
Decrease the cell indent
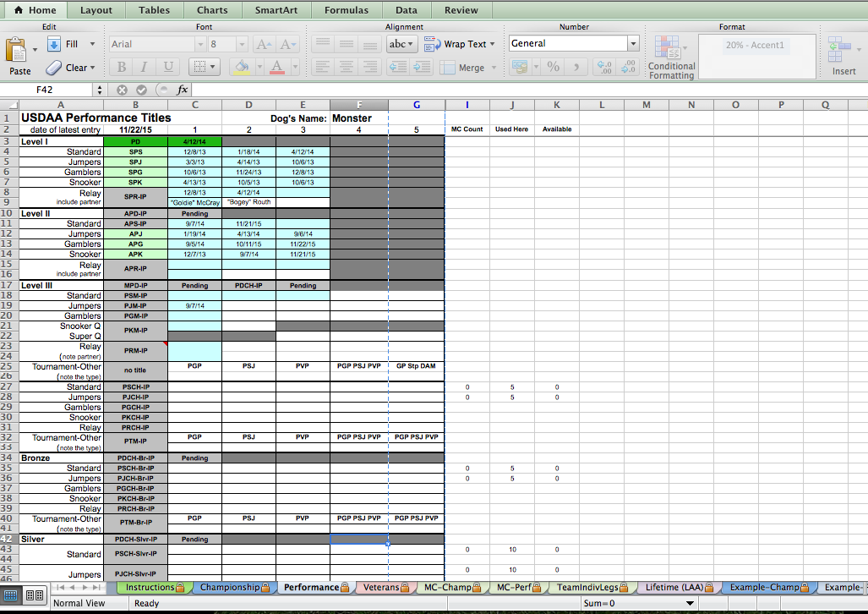click(398, 68)
